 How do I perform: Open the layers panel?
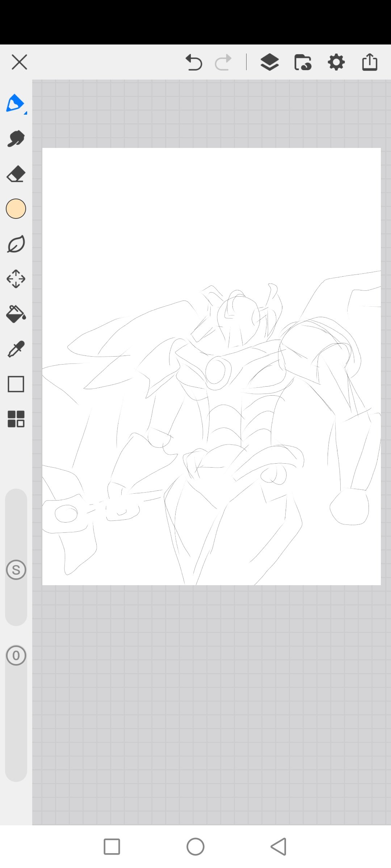pos(270,62)
